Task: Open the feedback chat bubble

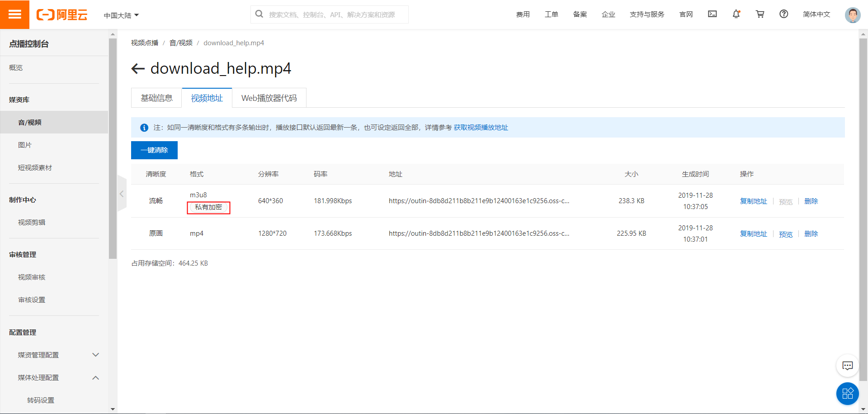Action: point(847,366)
